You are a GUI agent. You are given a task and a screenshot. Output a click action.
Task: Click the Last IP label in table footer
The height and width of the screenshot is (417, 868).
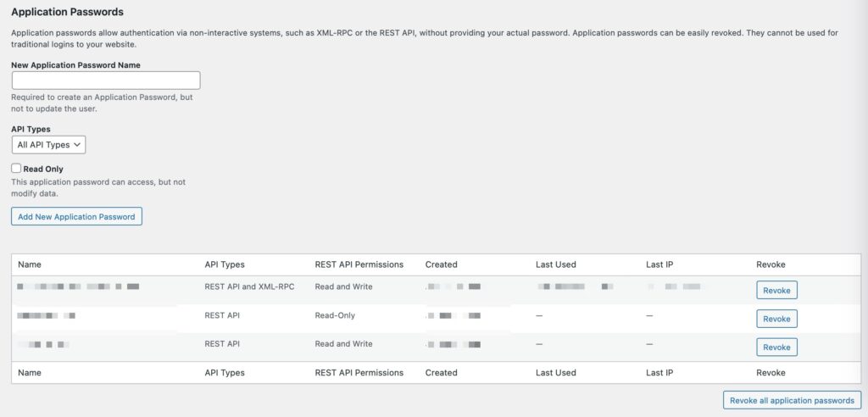click(659, 372)
